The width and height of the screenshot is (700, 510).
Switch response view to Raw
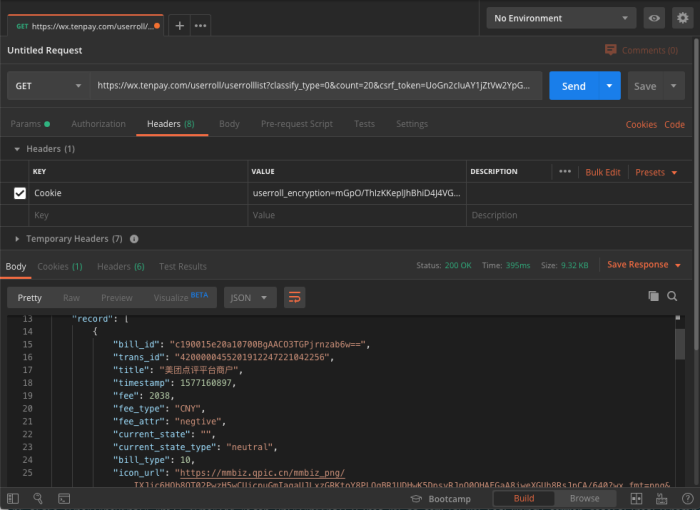[x=71, y=298]
